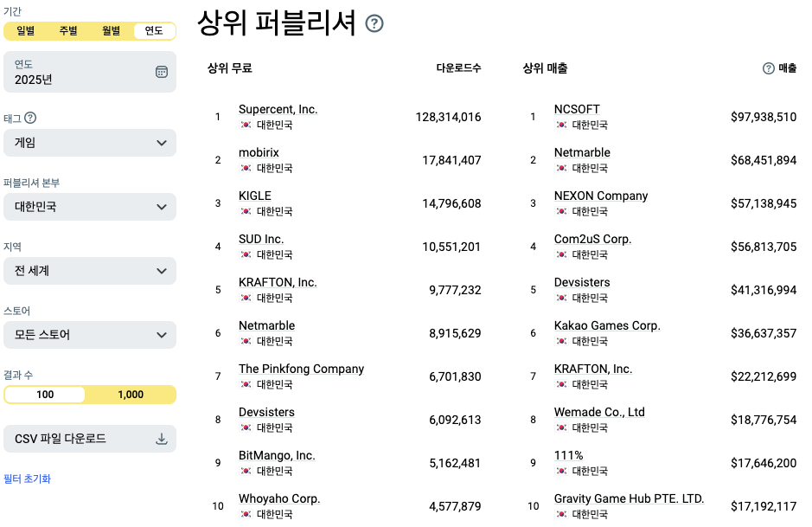Screen dimensions: 812x527
Task: Click the flag icon under Devsisters in revenue list
Action: (x=559, y=296)
